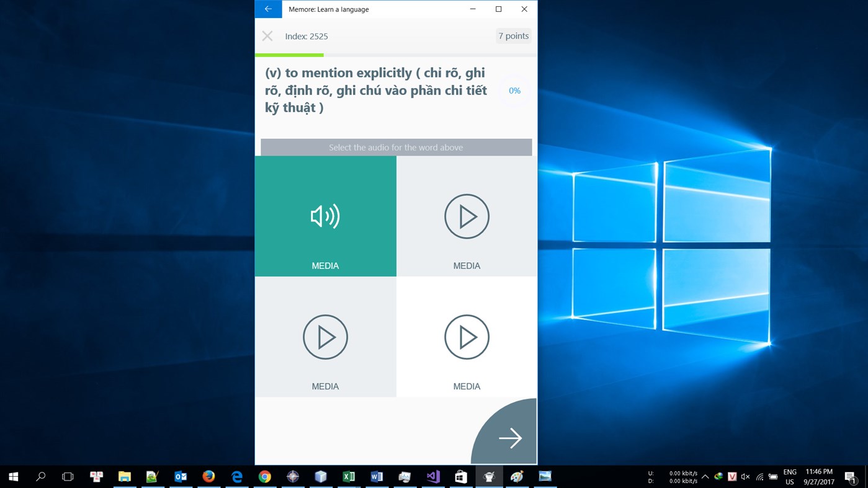
Task: Play the bottom-right MEDIA audio option
Action: point(467,337)
